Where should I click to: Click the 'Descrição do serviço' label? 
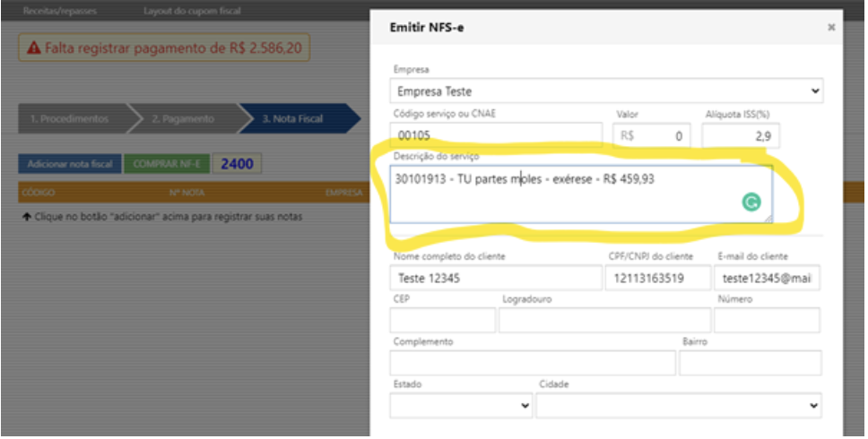(x=436, y=157)
